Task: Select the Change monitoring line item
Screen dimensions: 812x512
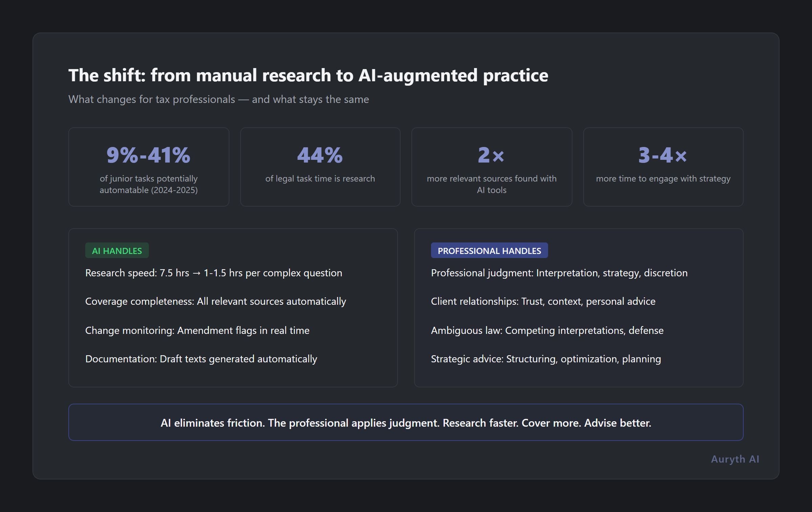Action: tap(197, 330)
